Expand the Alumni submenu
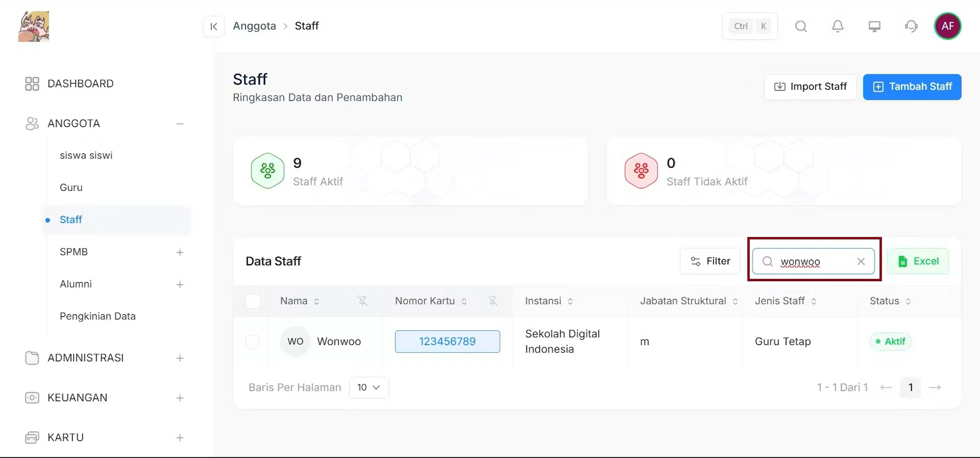Image resolution: width=980 pixels, height=458 pixels. 180,284
